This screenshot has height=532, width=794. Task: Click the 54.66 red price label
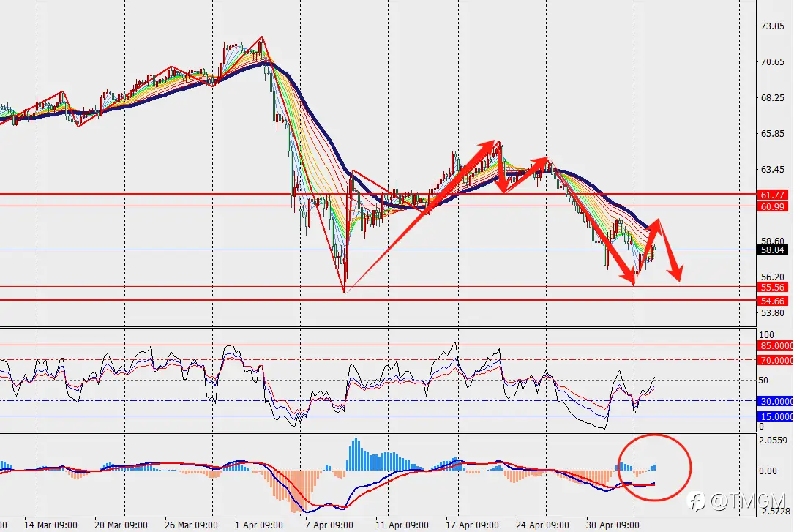[x=772, y=301]
